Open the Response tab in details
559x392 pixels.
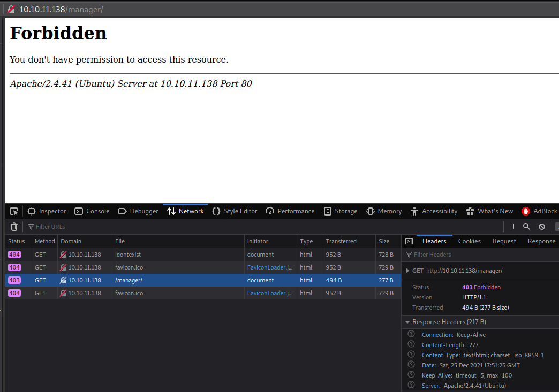click(x=541, y=241)
